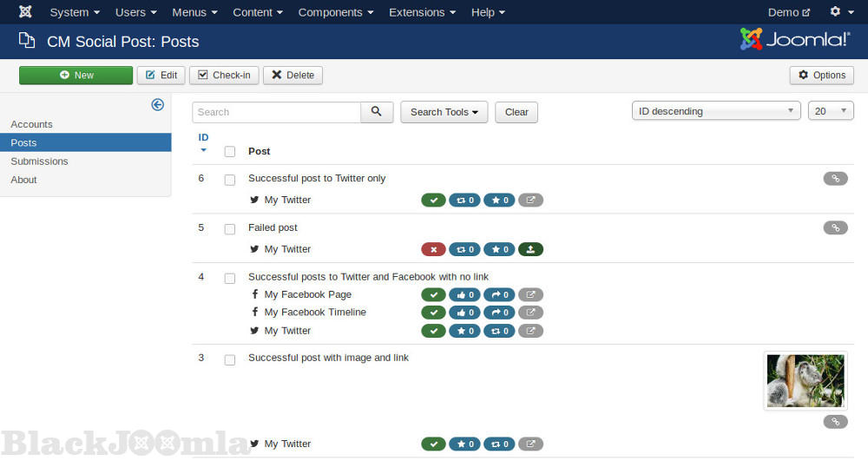Screen dimensions: 868x474
Task: Collapse the sidebar using the arrow icon
Action: coord(157,105)
